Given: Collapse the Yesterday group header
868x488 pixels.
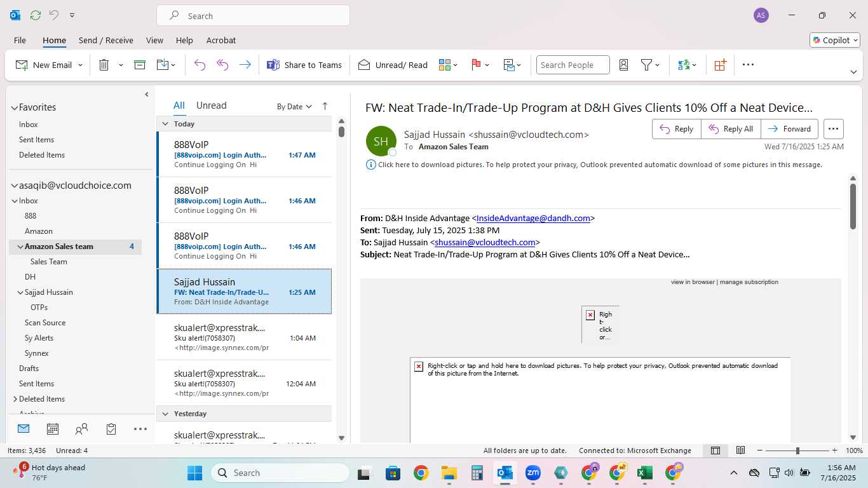Looking at the screenshot, I should (165, 414).
